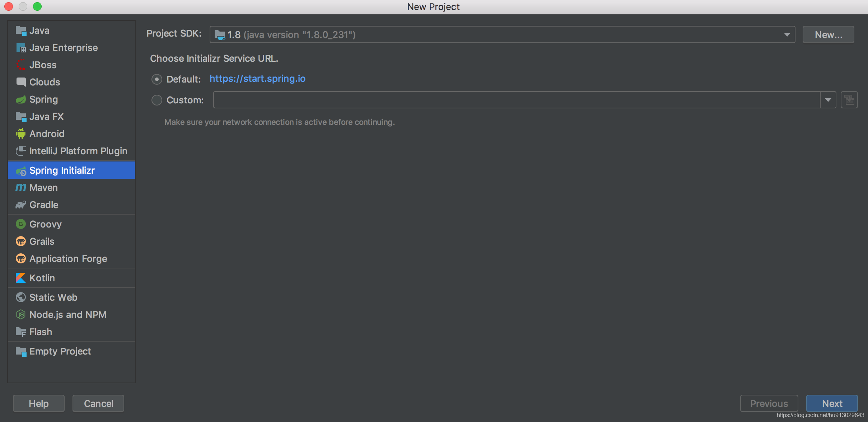Click the highlighted Spring Initializr row
This screenshot has width=868, height=422.
click(x=71, y=170)
